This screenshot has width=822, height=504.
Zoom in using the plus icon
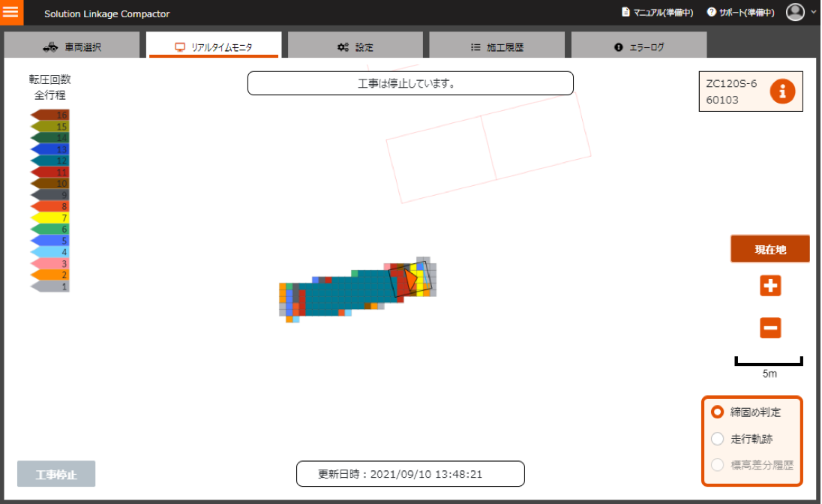[770, 286]
